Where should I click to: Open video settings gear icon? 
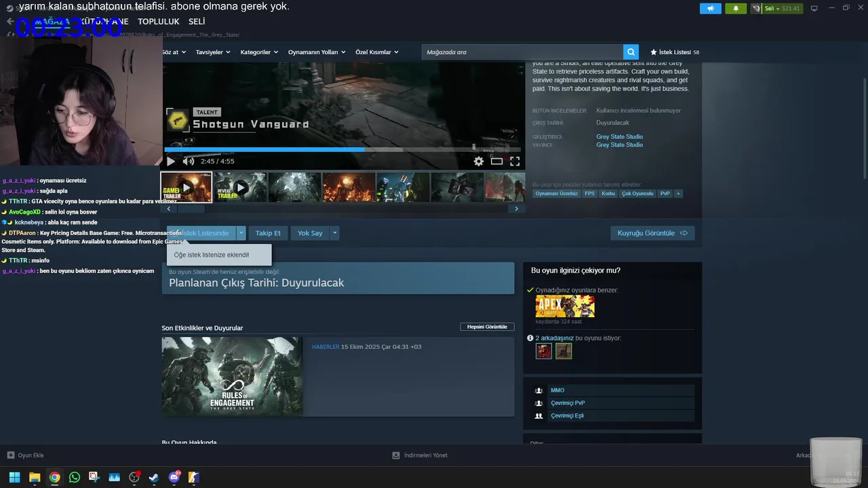point(479,161)
